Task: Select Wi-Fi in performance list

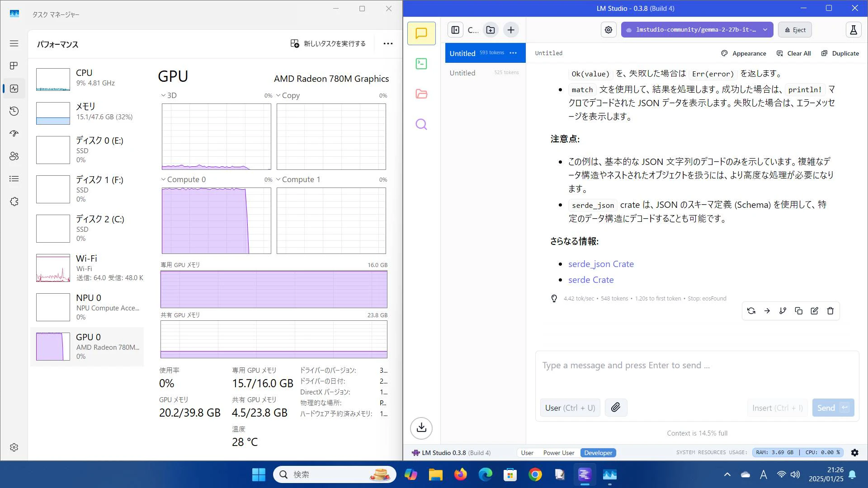Action: pyautogui.click(x=87, y=268)
